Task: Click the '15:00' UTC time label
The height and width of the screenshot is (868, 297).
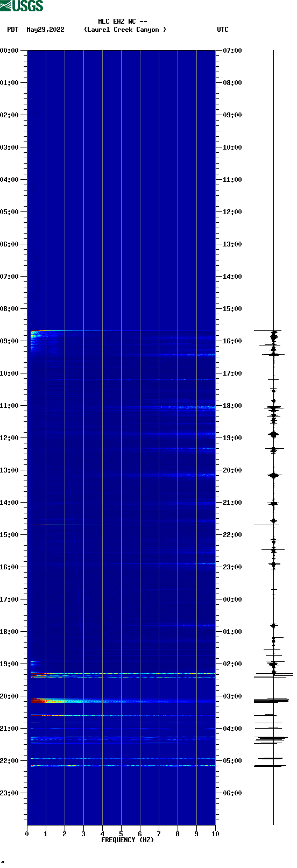Action: tap(232, 309)
